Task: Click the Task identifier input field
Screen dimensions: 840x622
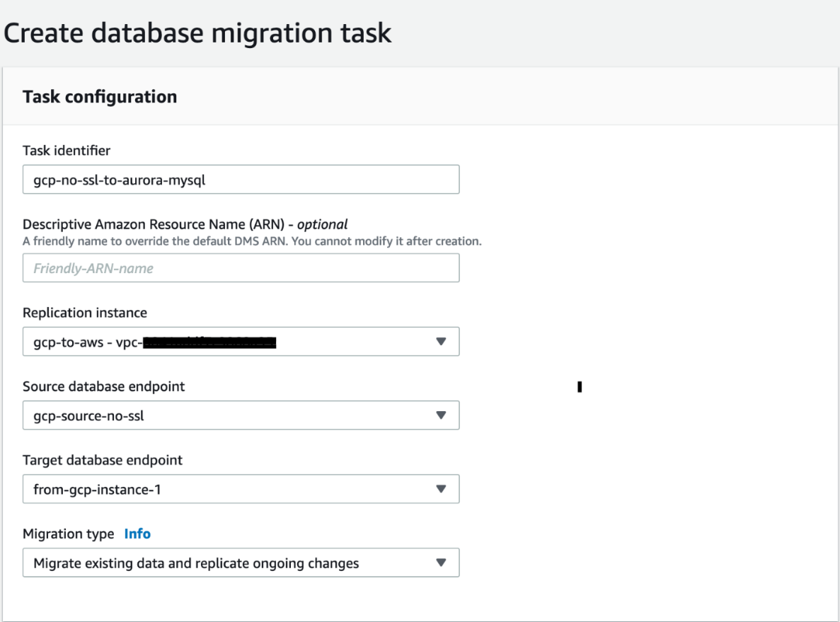Action: coord(241,180)
